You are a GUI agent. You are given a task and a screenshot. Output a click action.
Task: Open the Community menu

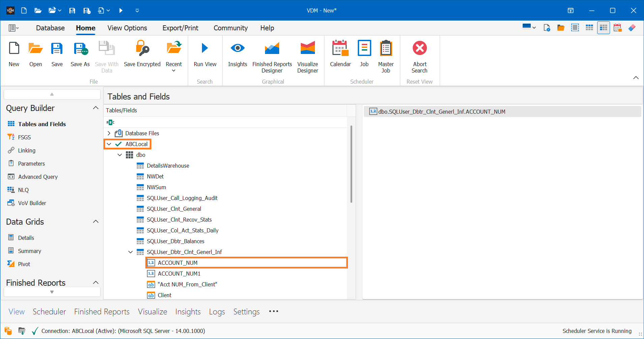pos(230,28)
